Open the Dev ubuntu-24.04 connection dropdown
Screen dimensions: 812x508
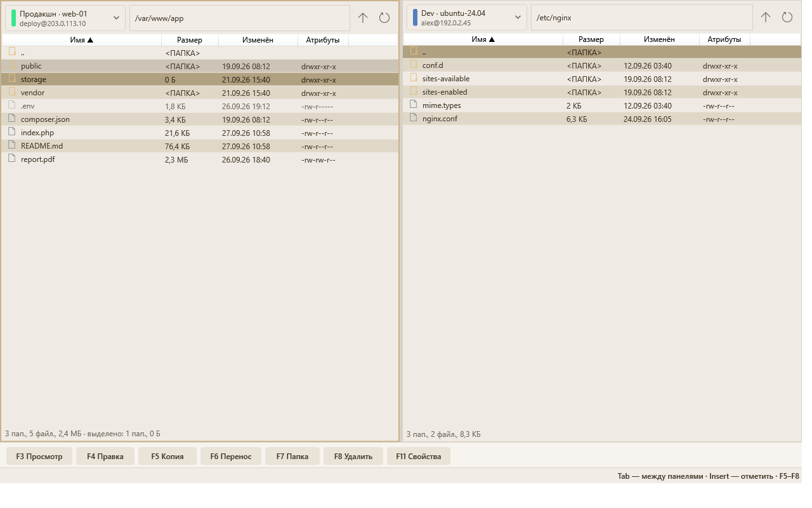[x=467, y=17]
